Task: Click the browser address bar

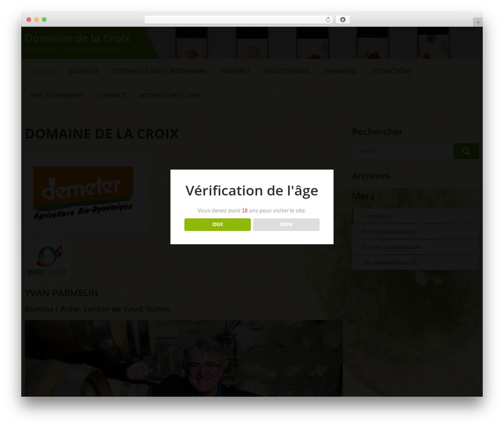Action: pyautogui.click(x=238, y=20)
